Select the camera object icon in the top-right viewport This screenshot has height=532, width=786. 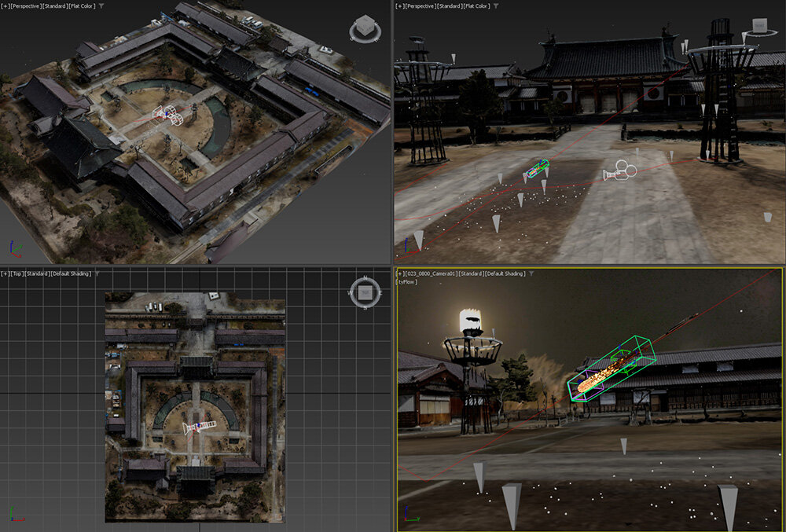pos(619,171)
